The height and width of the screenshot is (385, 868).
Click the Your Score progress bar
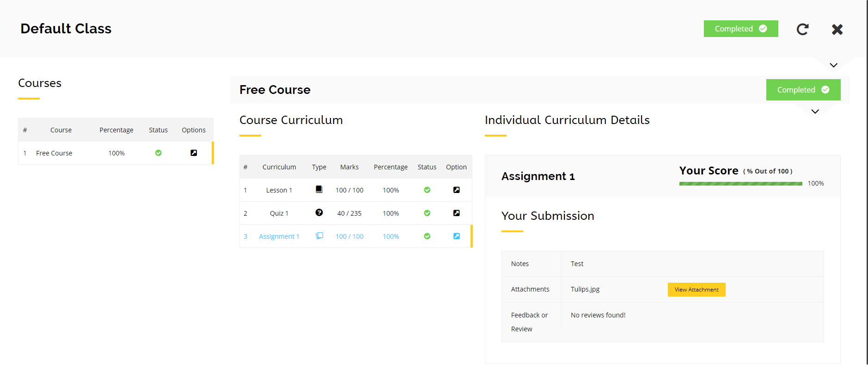[740, 184]
